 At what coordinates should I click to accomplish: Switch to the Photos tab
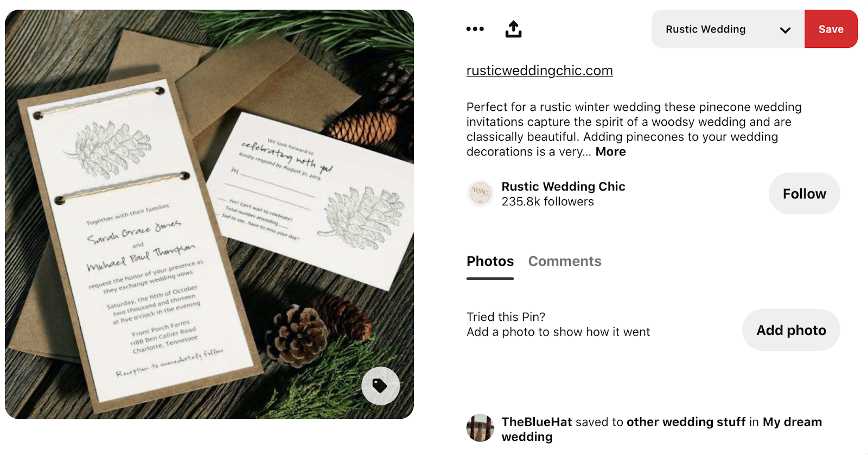[x=490, y=261]
